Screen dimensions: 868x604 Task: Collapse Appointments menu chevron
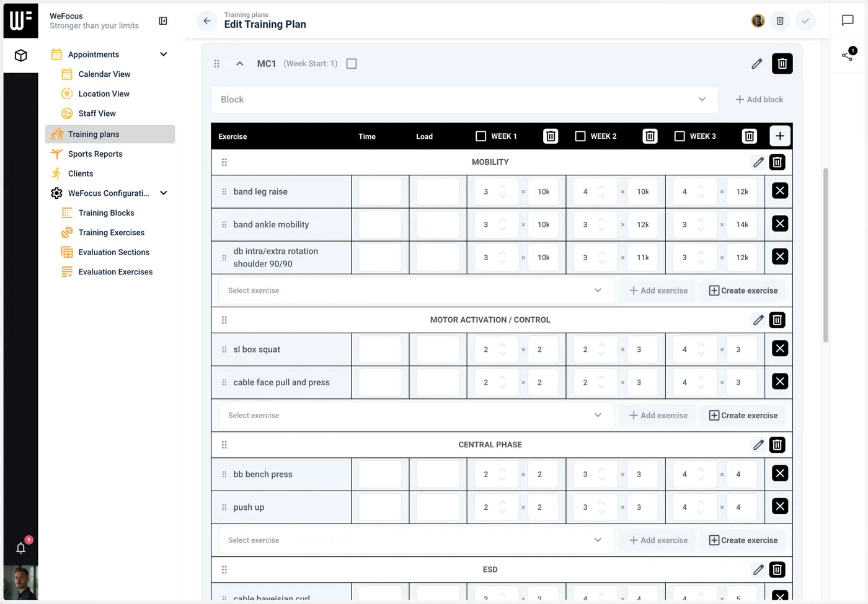164,55
